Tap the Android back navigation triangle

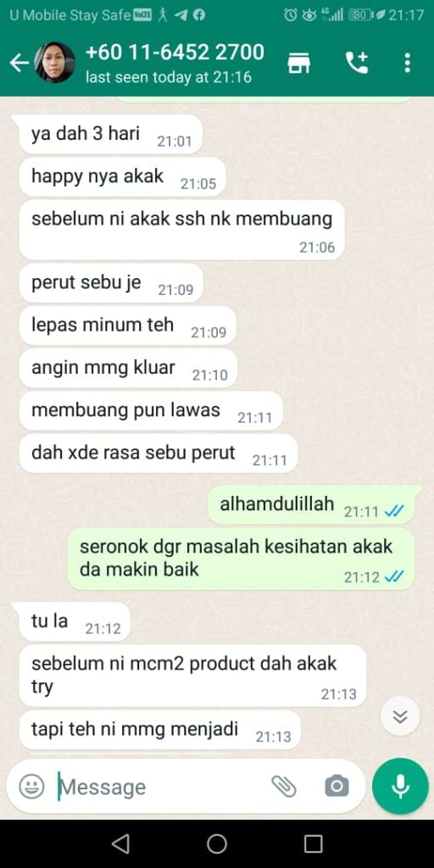120,843
